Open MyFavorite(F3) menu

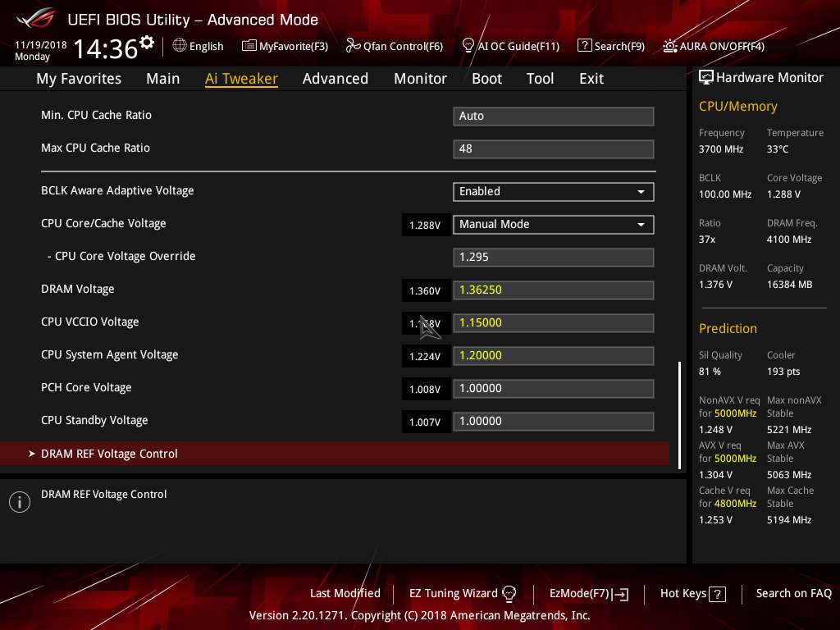click(x=294, y=46)
